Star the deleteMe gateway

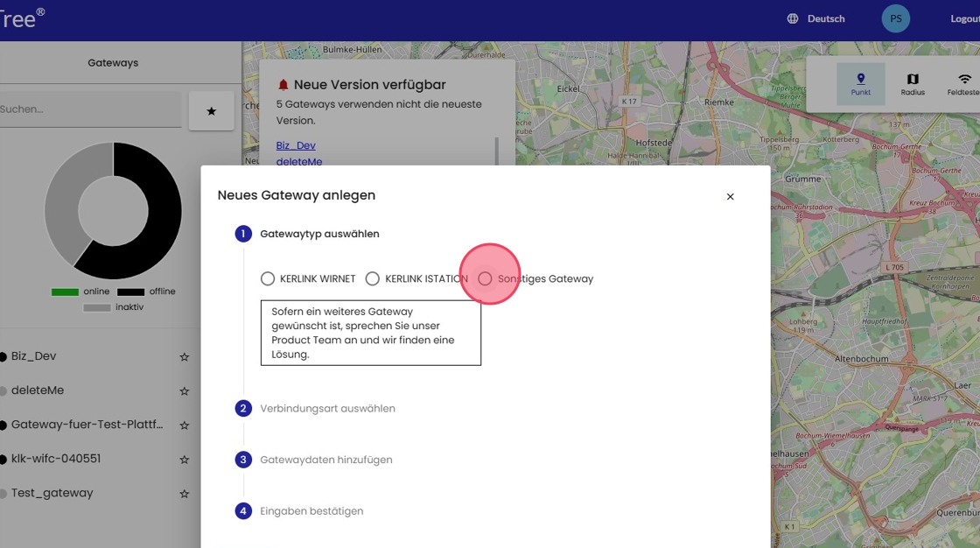[184, 391]
